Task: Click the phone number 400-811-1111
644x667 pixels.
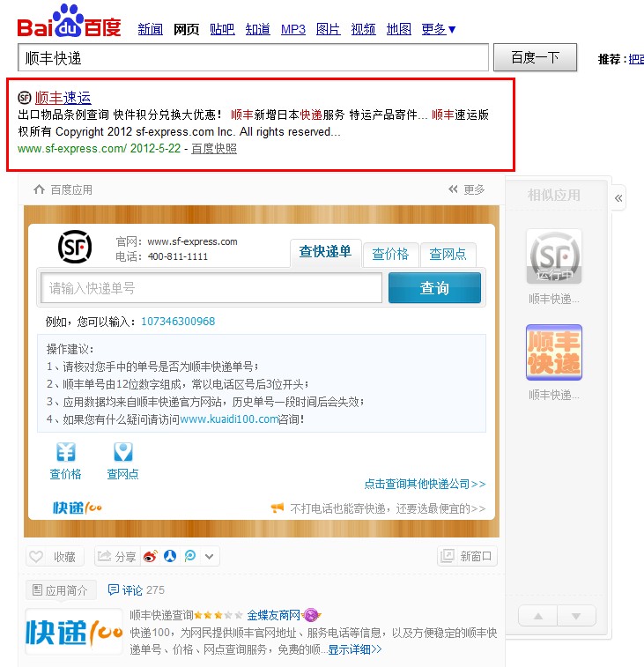Action: tap(178, 256)
